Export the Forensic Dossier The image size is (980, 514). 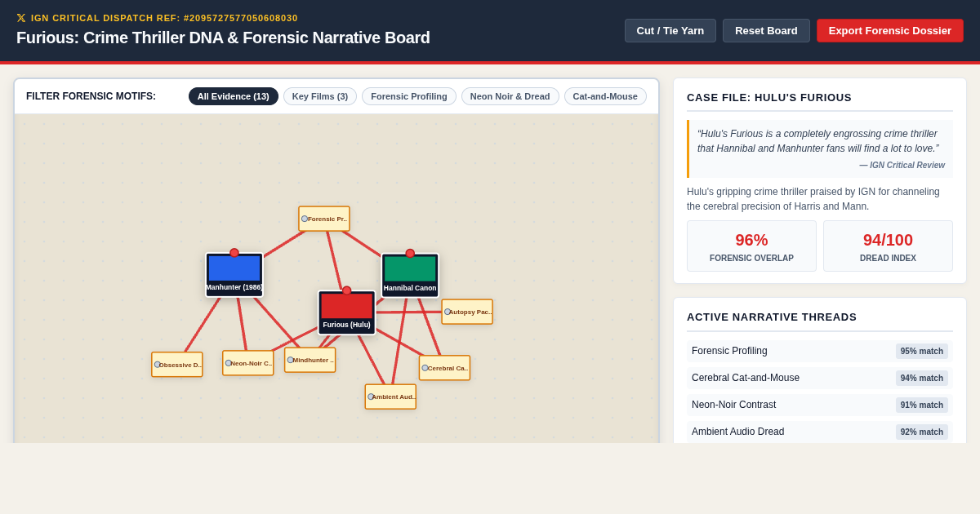[890, 31]
